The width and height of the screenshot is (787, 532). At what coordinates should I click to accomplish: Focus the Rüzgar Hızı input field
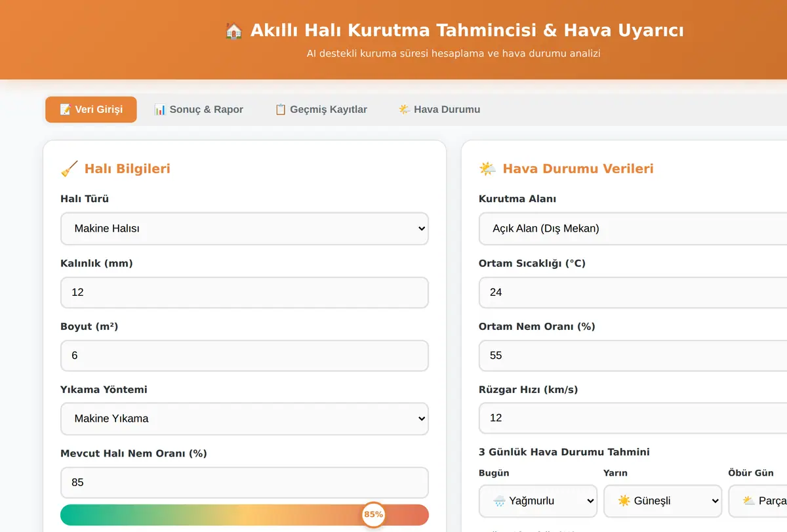633,419
